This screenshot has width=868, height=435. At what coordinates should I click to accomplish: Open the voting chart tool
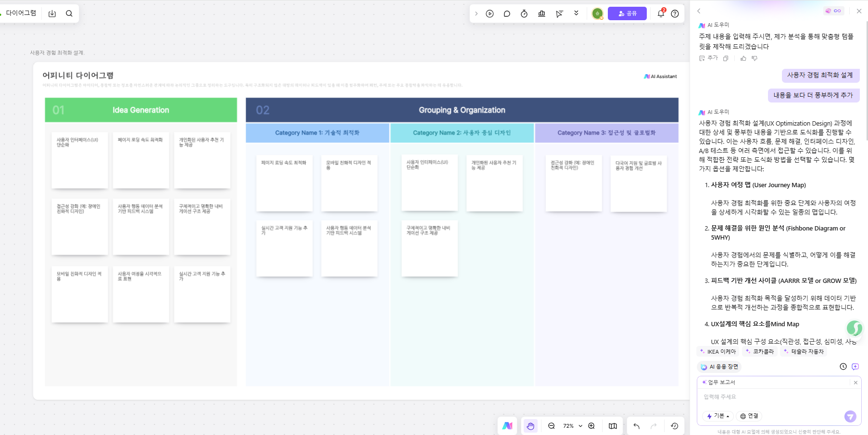coord(541,13)
